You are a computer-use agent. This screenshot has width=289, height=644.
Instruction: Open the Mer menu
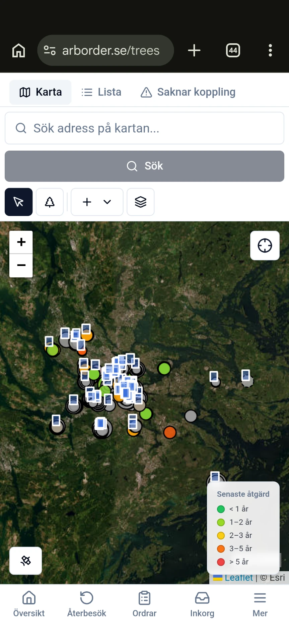[260, 605]
